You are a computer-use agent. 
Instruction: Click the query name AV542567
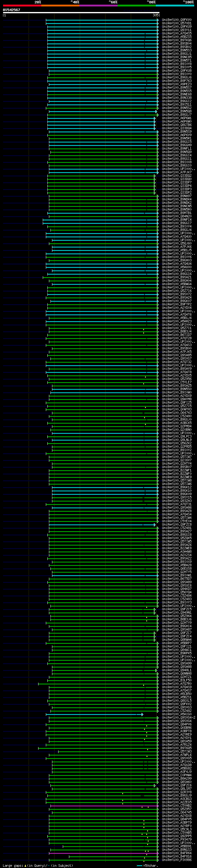point(11,10)
